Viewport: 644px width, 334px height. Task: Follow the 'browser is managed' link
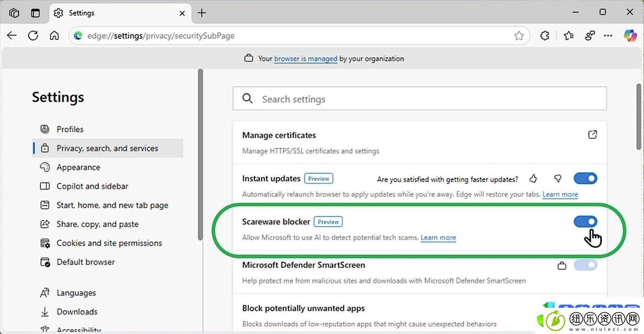(305, 59)
